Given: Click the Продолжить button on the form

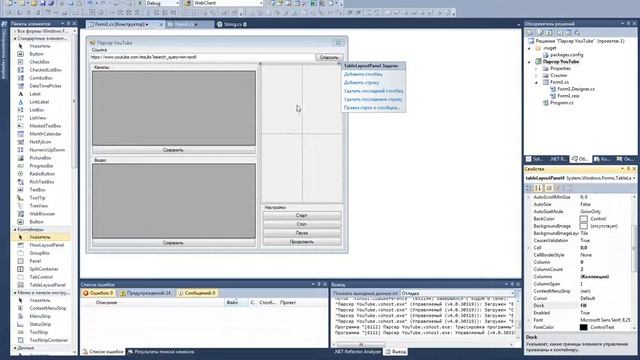Looking at the screenshot, I should pyautogui.click(x=302, y=242).
